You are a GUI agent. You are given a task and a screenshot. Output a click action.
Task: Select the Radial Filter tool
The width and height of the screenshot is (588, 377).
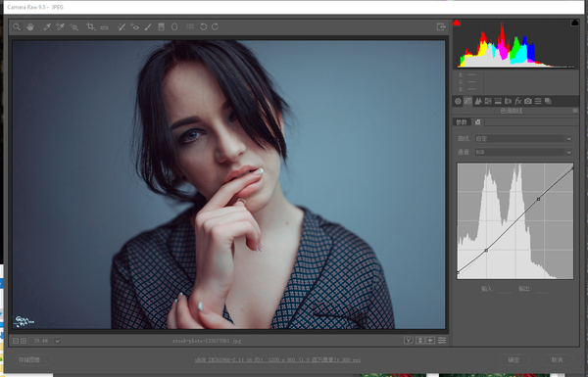click(174, 26)
